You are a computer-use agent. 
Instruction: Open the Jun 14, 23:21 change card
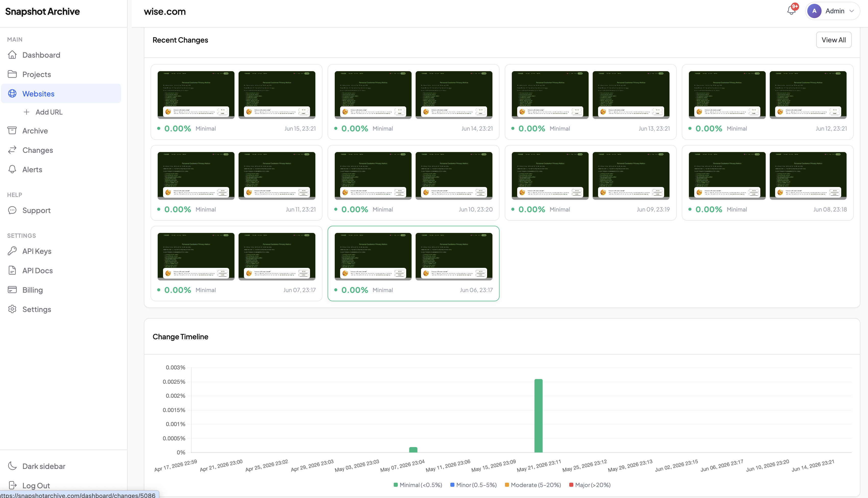point(414,102)
